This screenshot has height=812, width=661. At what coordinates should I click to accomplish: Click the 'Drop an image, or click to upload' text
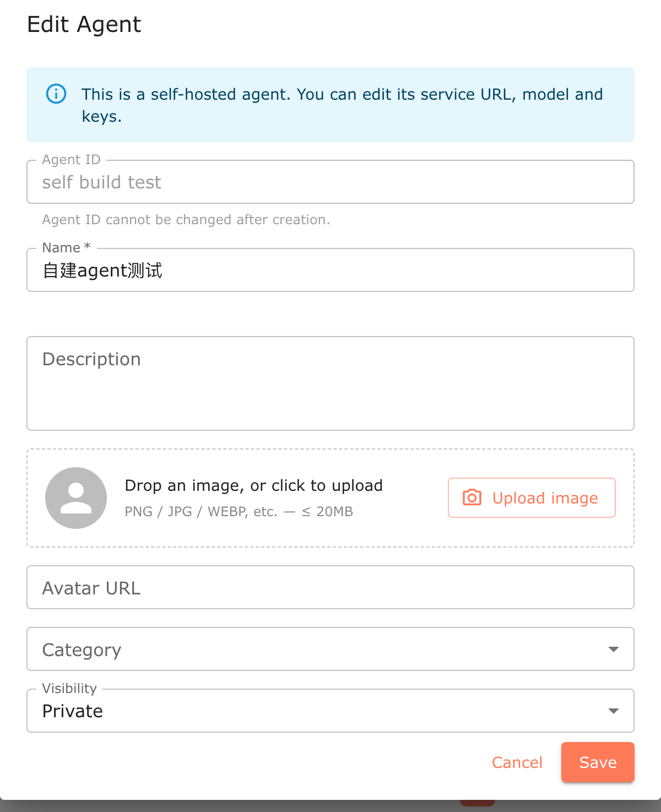click(254, 485)
